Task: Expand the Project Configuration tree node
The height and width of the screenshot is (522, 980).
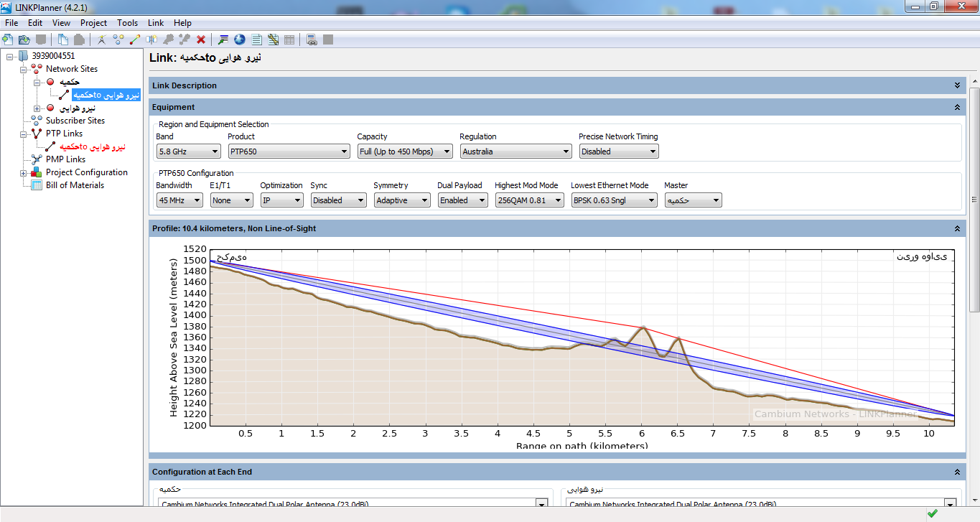Action: tap(24, 173)
